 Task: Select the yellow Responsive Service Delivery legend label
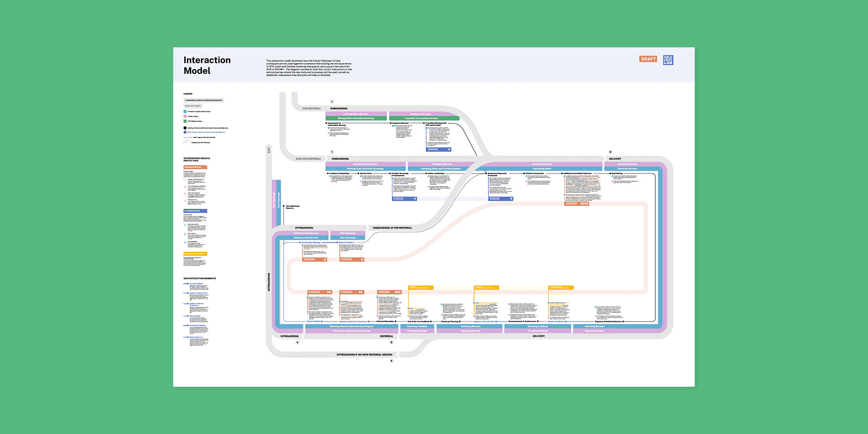195,254
